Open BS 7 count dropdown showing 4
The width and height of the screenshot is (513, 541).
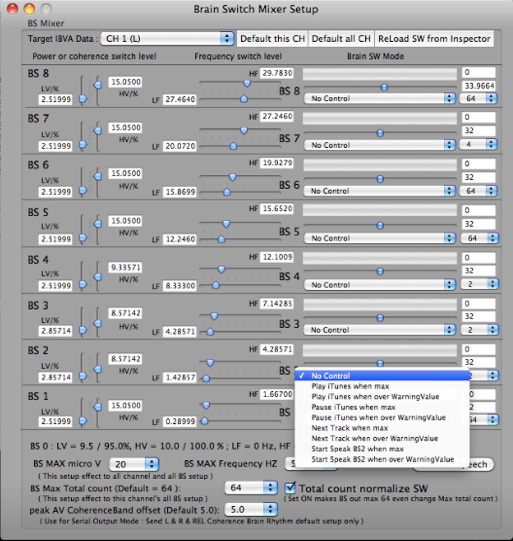pyautogui.click(x=479, y=144)
